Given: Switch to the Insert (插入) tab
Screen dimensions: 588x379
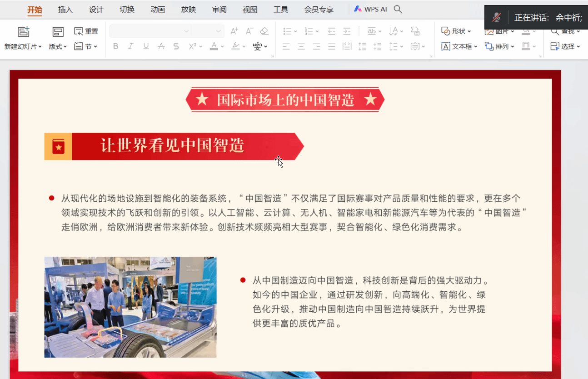Looking at the screenshot, I should coord(65,10).
